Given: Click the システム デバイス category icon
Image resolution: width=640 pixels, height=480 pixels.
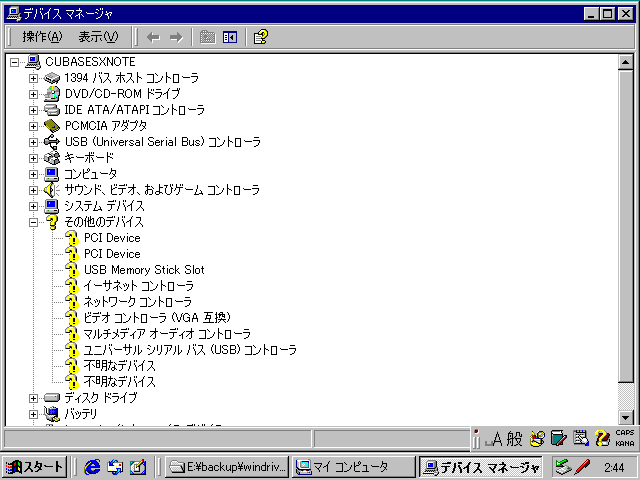Looking at the screenshot, I should pyautogui.click(x=52, y=206).
